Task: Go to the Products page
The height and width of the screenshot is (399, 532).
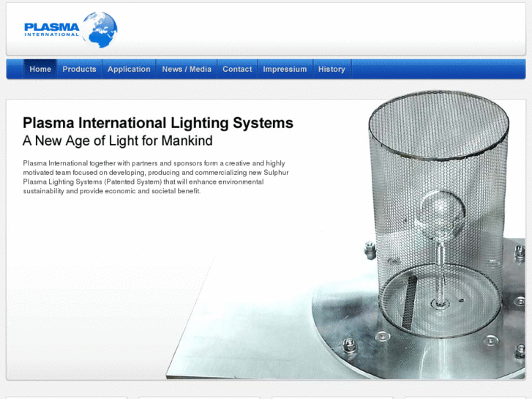Action: tap(79, 69)
